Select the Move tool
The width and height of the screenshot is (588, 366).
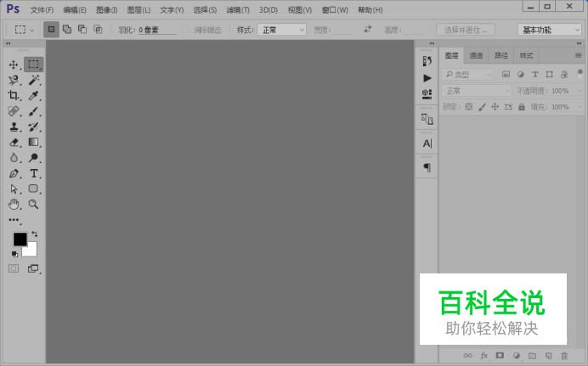14,65
